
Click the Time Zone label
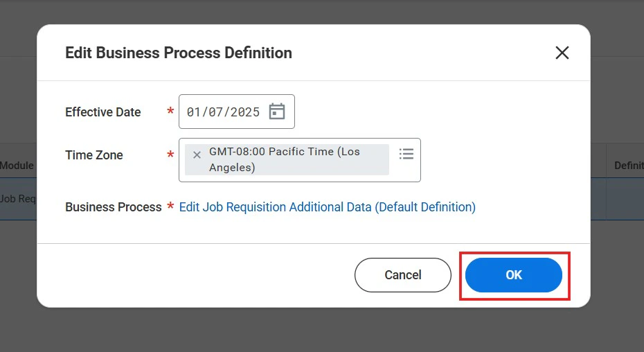[x=94, y=155]
